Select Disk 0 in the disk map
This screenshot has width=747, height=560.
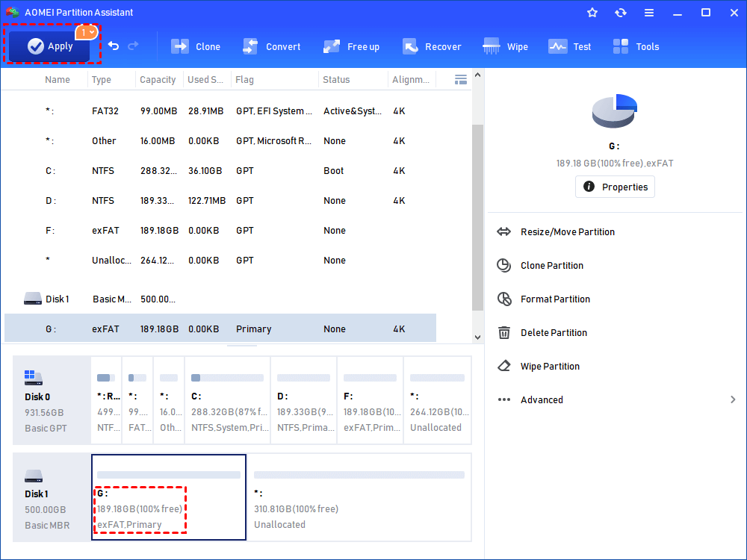click(52, 400)
